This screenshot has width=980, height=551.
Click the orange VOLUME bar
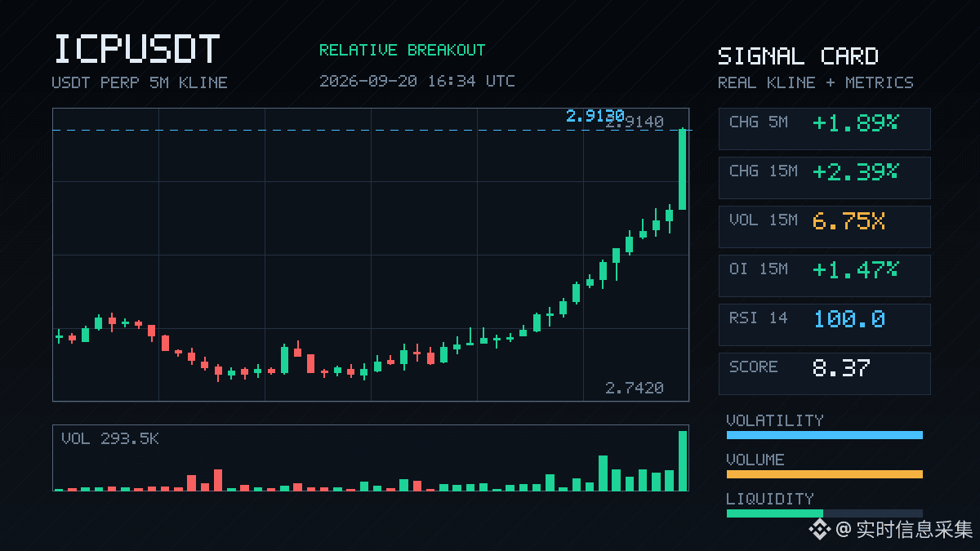824,474
